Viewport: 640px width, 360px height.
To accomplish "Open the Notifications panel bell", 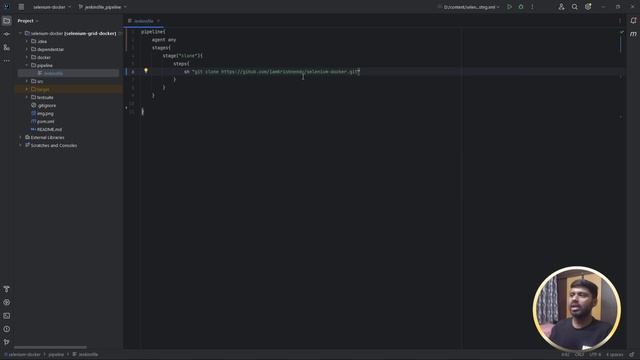I will click(633, 20).
